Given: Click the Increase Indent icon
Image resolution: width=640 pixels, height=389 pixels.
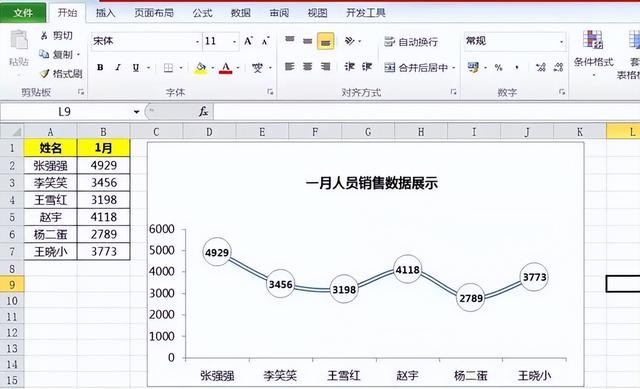Looking at the screenshot, I should 367,67.
